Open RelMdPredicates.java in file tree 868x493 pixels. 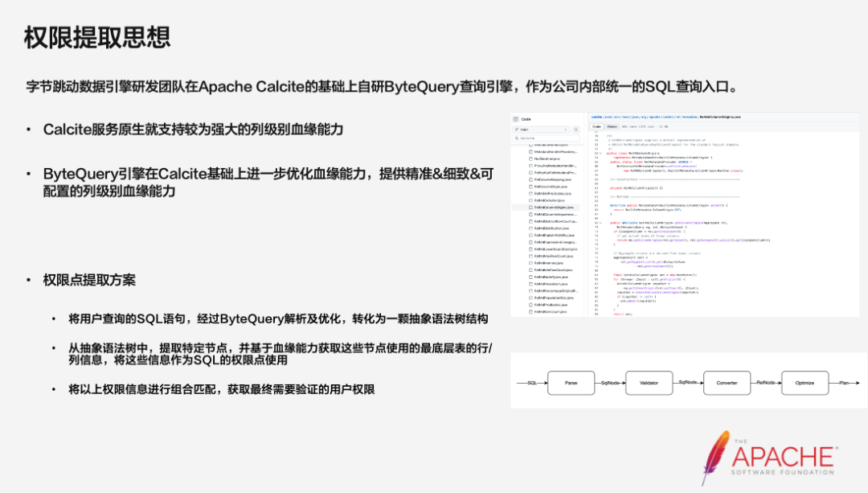(x=551, y=305)
